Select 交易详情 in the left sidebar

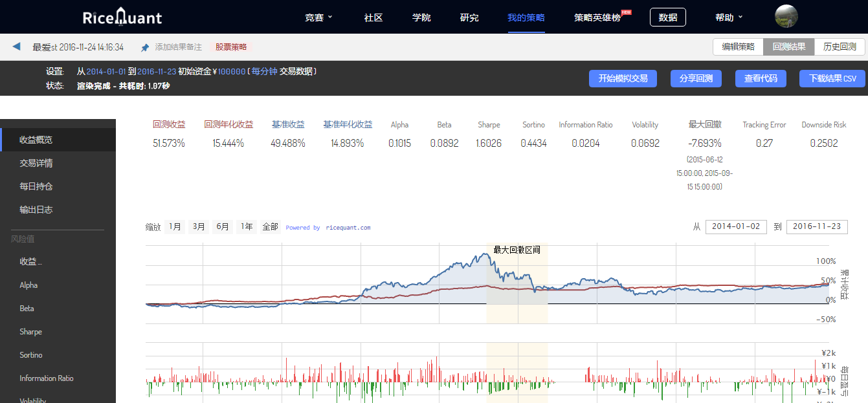(36, 163)
